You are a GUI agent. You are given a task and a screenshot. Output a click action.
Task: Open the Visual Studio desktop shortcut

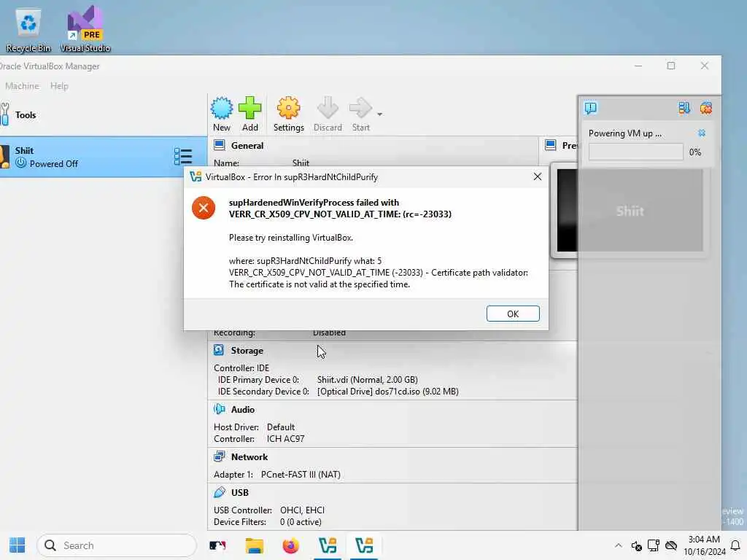pos(85,29)
